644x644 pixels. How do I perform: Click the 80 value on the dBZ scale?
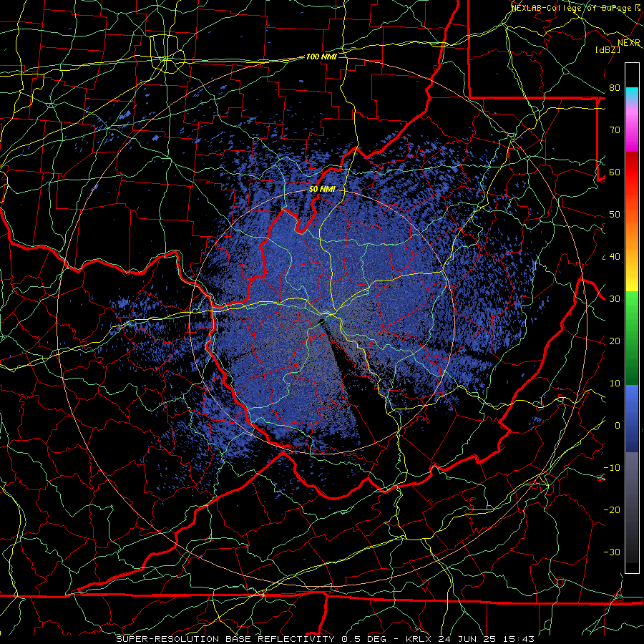615,88
